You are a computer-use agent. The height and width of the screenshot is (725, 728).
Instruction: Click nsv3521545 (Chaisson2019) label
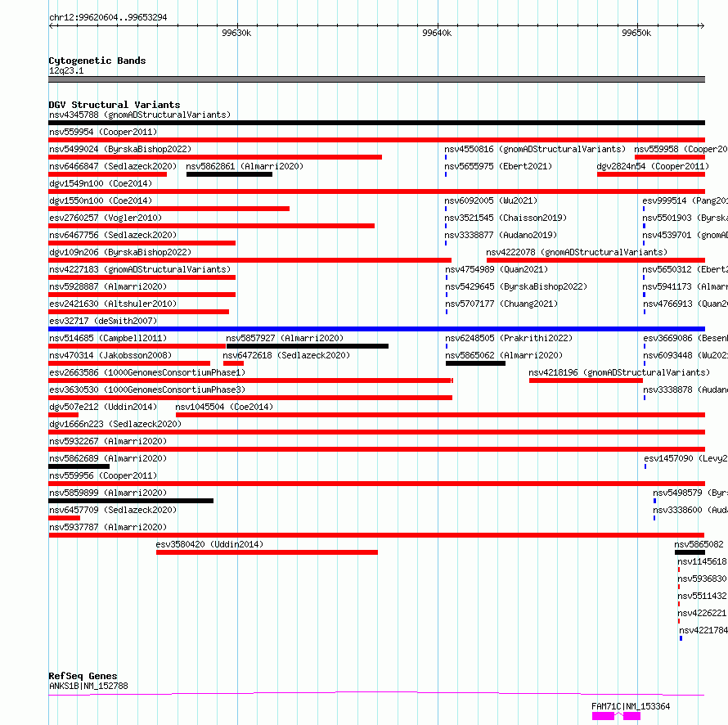pyautogui.click(x=506, y=218)
